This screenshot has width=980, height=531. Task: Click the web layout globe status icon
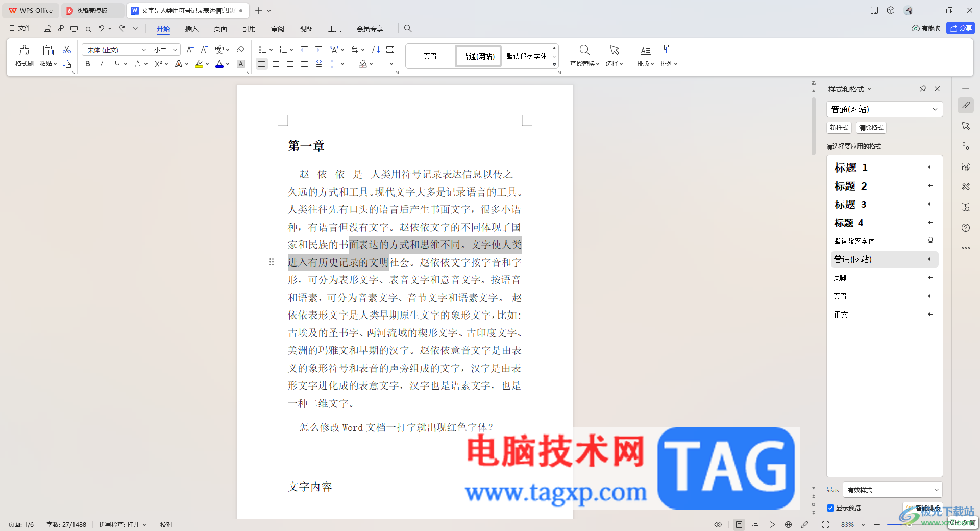pyautogui.click(x=788, y=524)
